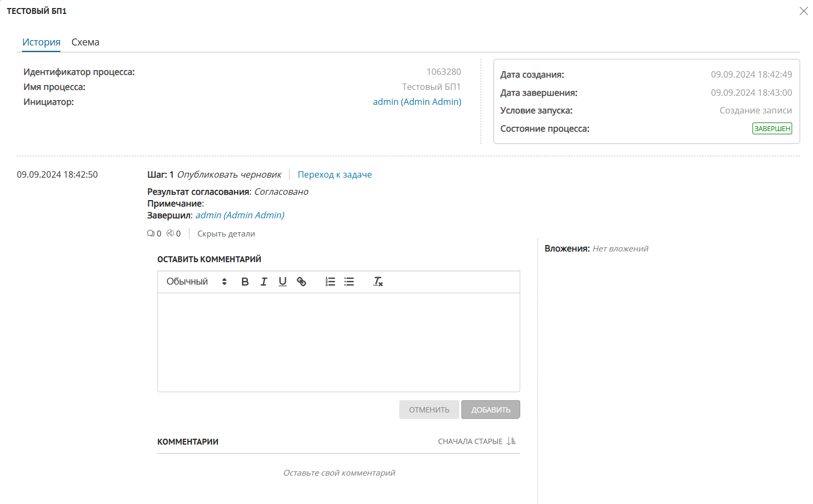The image size is (813, 504).
Task: Select process ID 1063280
Action: pyautogui.click(x=444, y=72)
